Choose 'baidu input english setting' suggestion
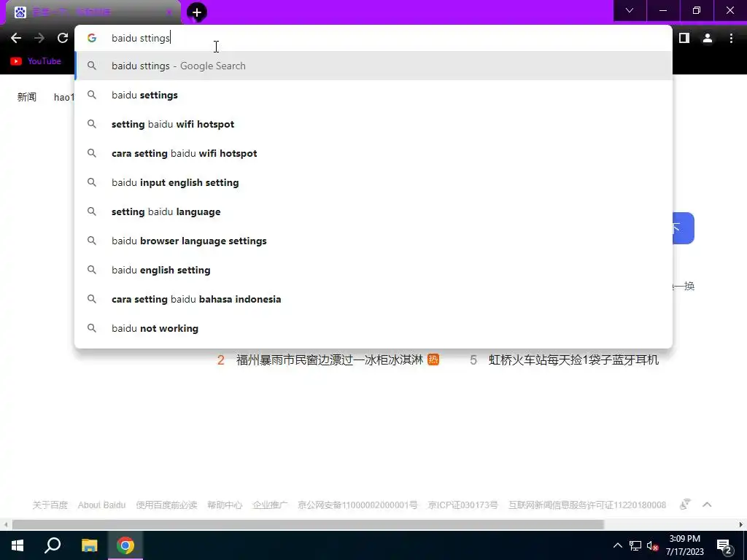Image resolution: width=747 pixels, height=560 pixels. [373, 182]
